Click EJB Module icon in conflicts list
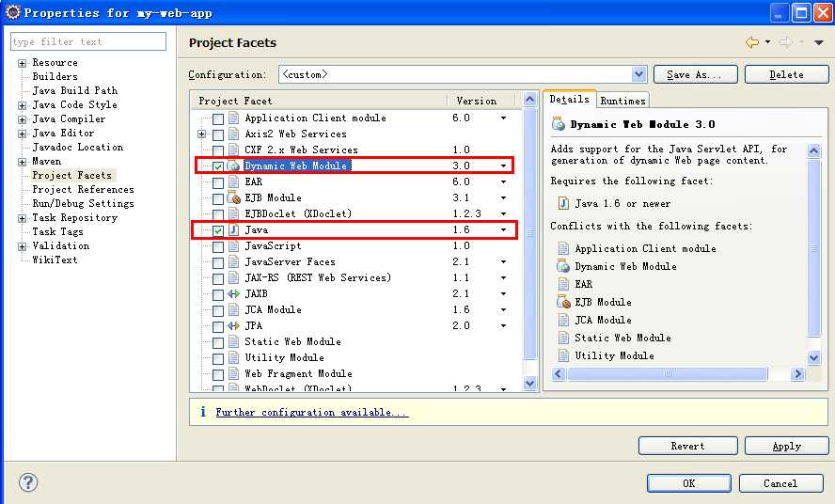This screenshot has width=835, height=504. (x=563, y=302)
